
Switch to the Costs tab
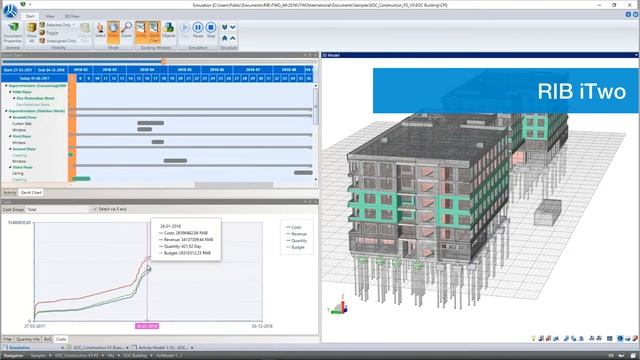tap(61, 339)
